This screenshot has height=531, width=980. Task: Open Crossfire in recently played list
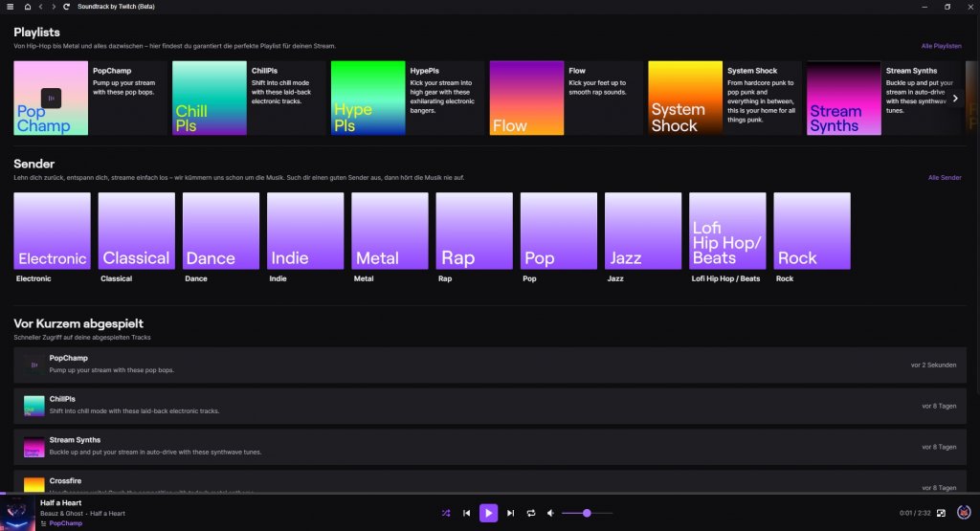point(490,481)
